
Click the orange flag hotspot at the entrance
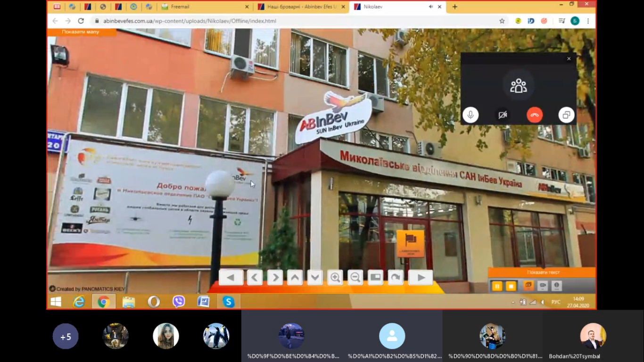click(410, 243)
